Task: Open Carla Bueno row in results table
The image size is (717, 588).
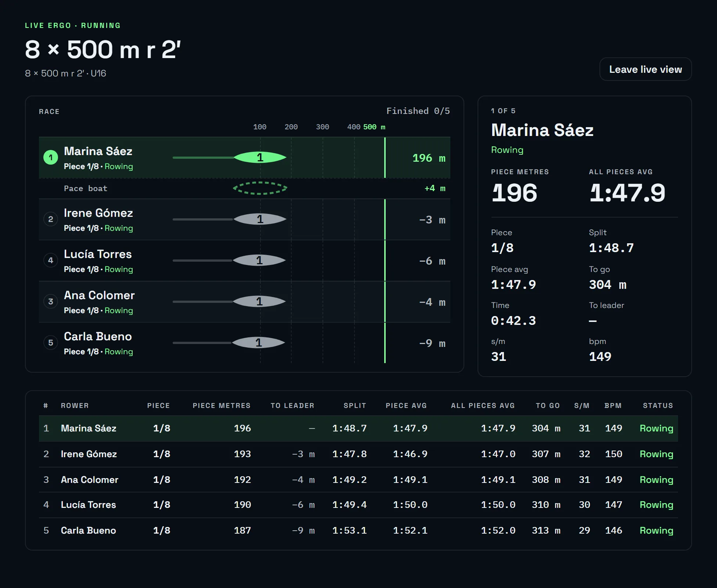Action: coord(358,531)
